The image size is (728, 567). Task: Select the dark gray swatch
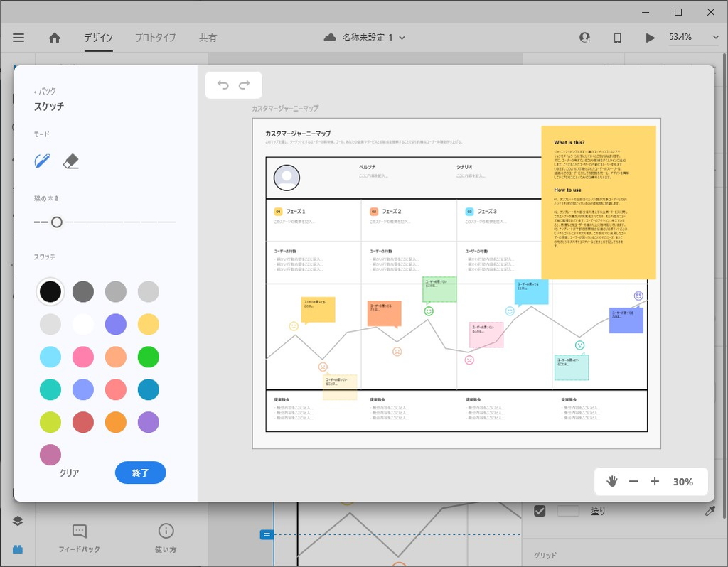click(83, 292)
